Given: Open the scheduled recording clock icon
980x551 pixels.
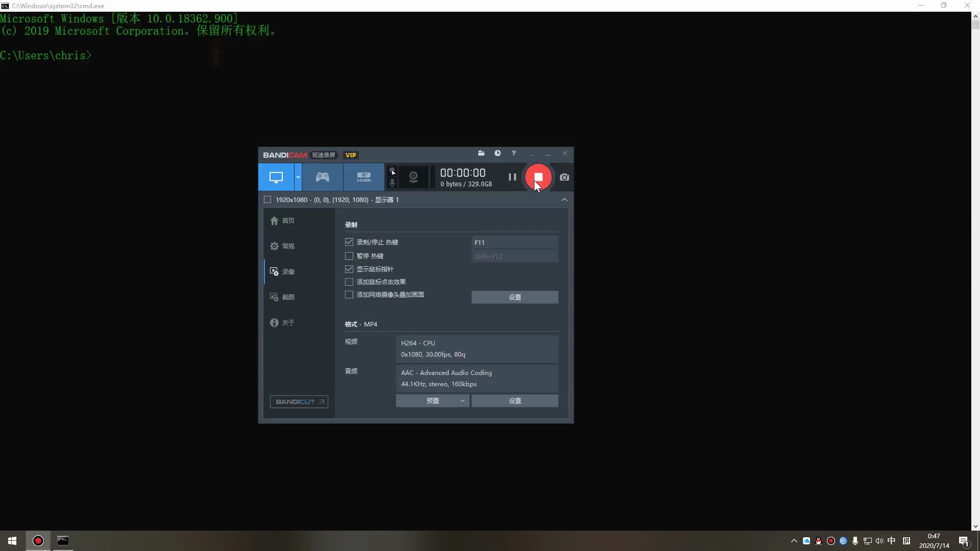Looking at the screenshot, I should pos(498,153).
